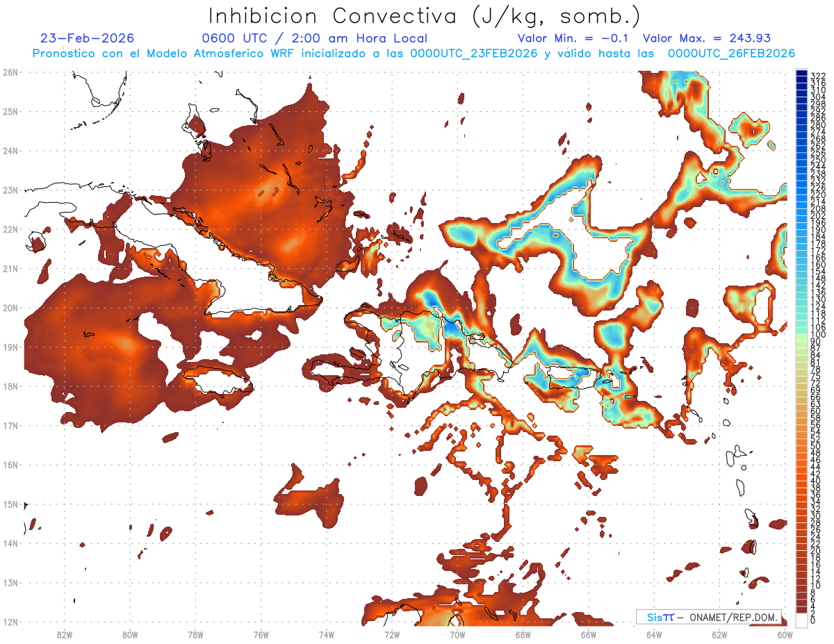The height and width of the screenshot is (644, 834).
Task: Click the 22N latitude label
Action: pyautogui.click(x=10, y=229)
